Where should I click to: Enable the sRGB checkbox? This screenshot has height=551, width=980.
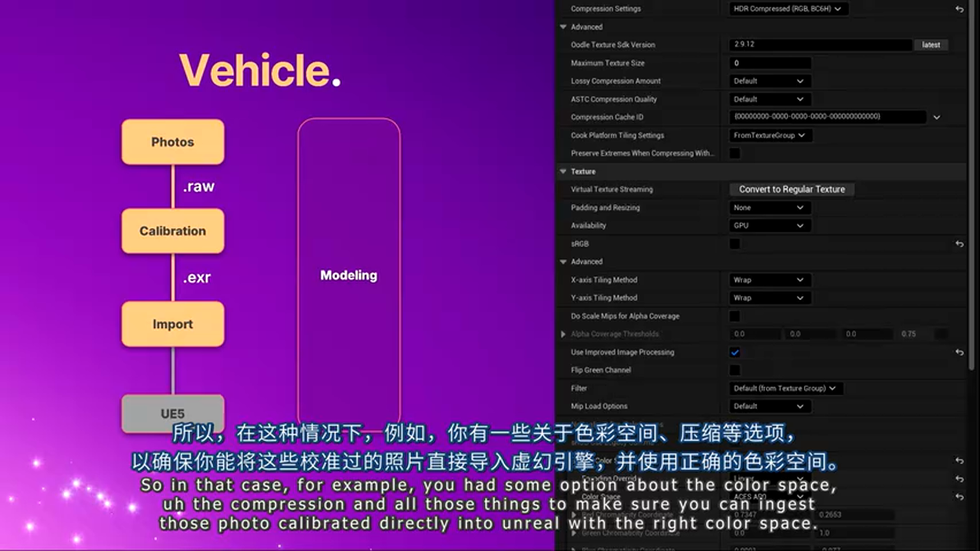point(734,243)
